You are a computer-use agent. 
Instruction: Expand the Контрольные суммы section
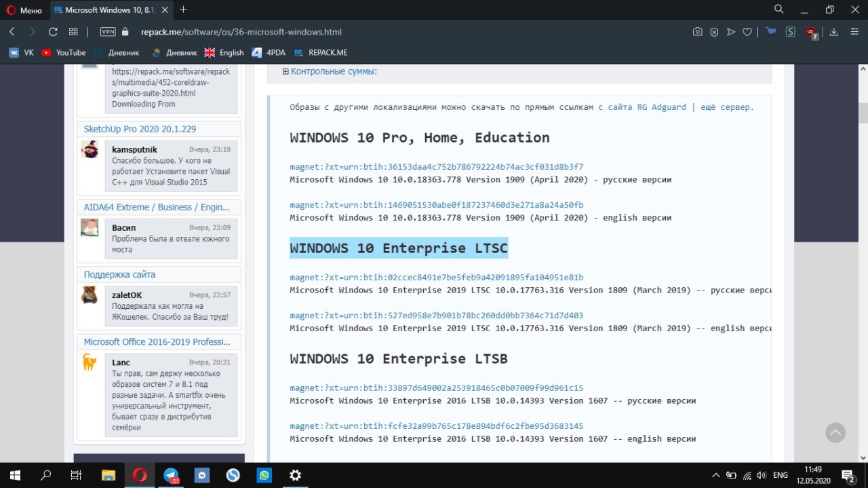[x=329, y=71]
